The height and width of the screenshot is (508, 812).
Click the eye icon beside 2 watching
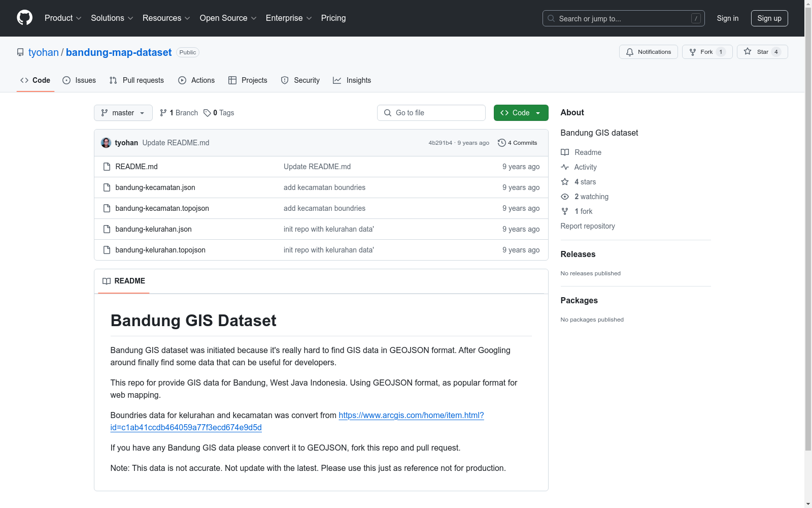click(x=565, y=197)
